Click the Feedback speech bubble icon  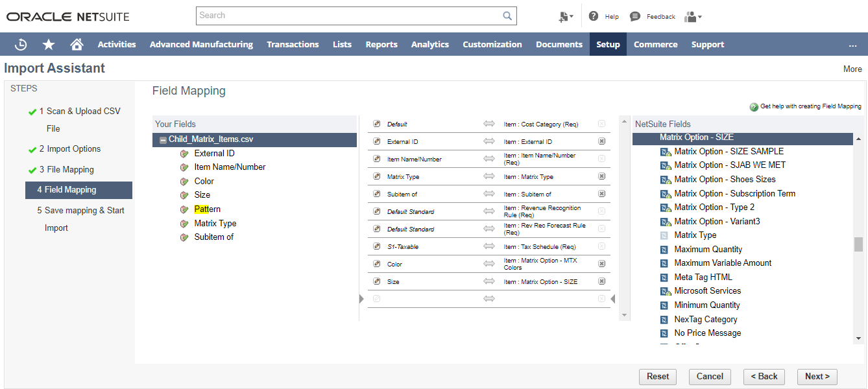click(635, 16)
